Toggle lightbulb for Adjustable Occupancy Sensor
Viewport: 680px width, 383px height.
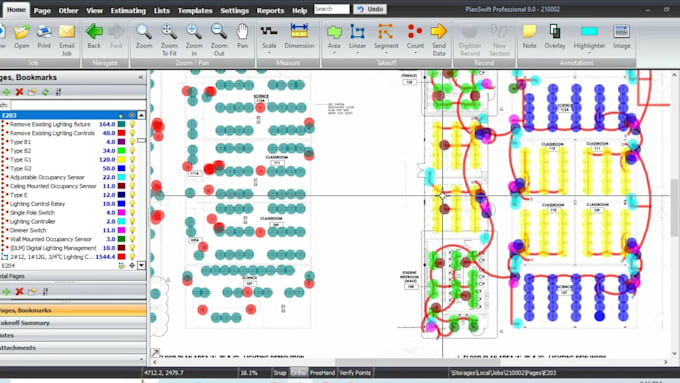coord(132,177)
